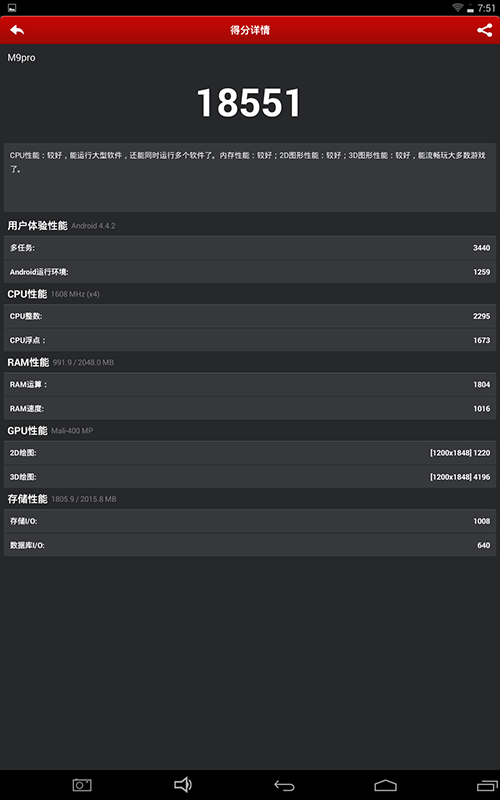Open the screenshot camera icon in navigation bar
500x800 pixels.
coord(82,785)
